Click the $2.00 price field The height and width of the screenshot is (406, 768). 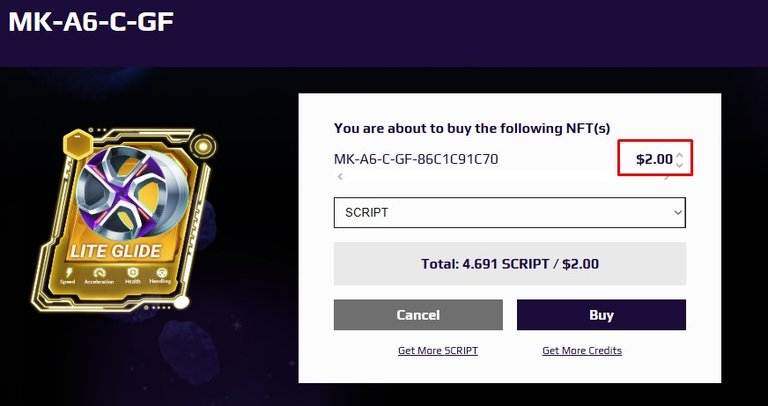[x=654, y=159]
